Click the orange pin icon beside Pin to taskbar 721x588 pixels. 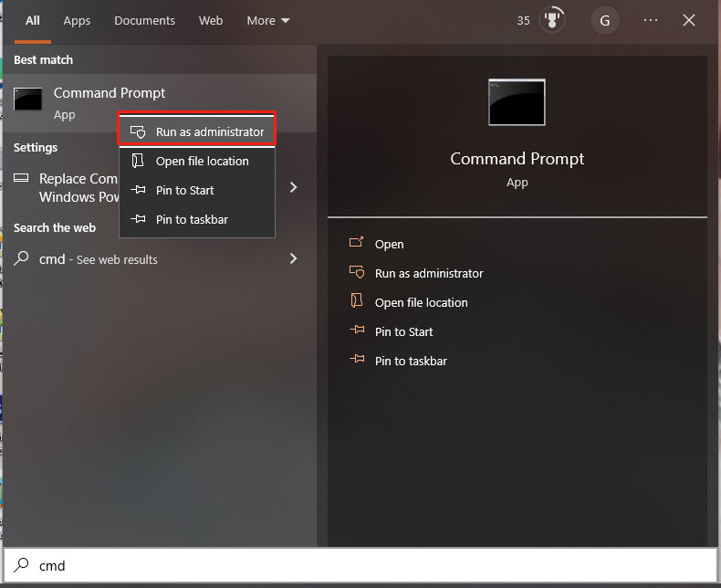[357, 359]
